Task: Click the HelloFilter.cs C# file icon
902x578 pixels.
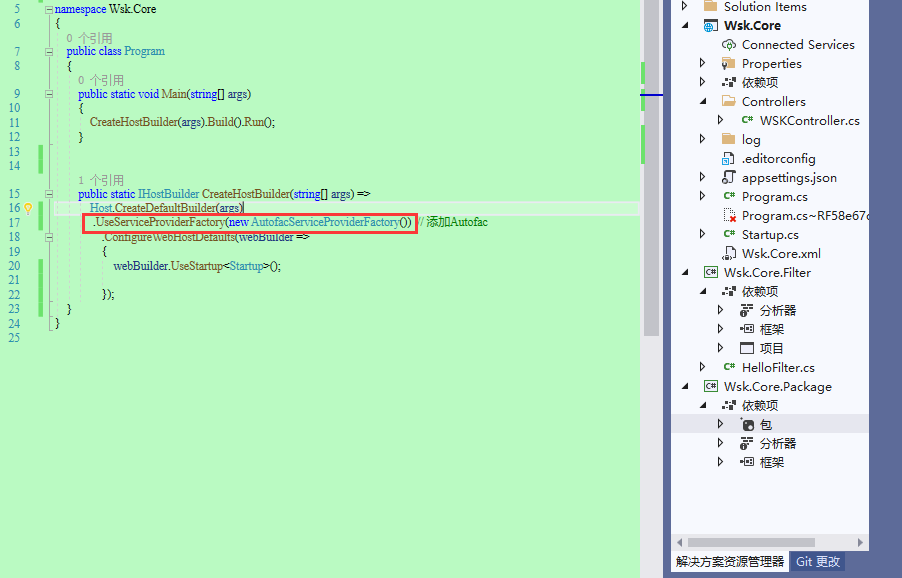Action: 729,367
